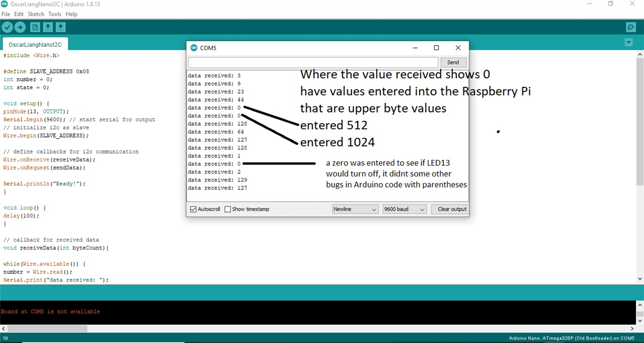Click the horizontal scrollbar thumb
This screenshot has width=644, height=343.
(x=47, y=329)
